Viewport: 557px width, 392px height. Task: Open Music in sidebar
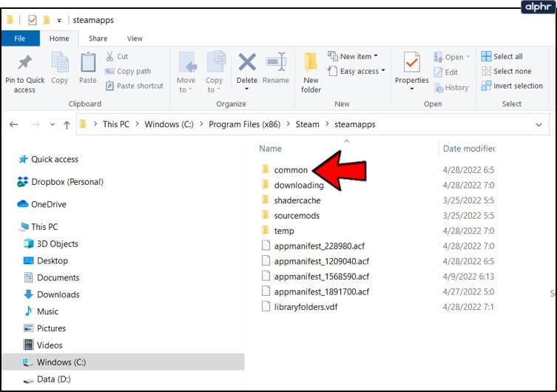(41, 311)
